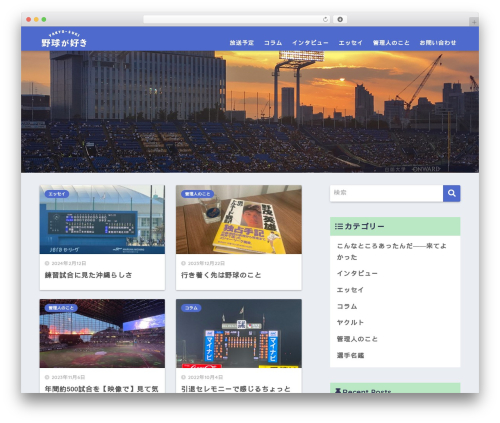
Task: Click the circular extension icon beside address bar
Action: click(x=340, y=20)
